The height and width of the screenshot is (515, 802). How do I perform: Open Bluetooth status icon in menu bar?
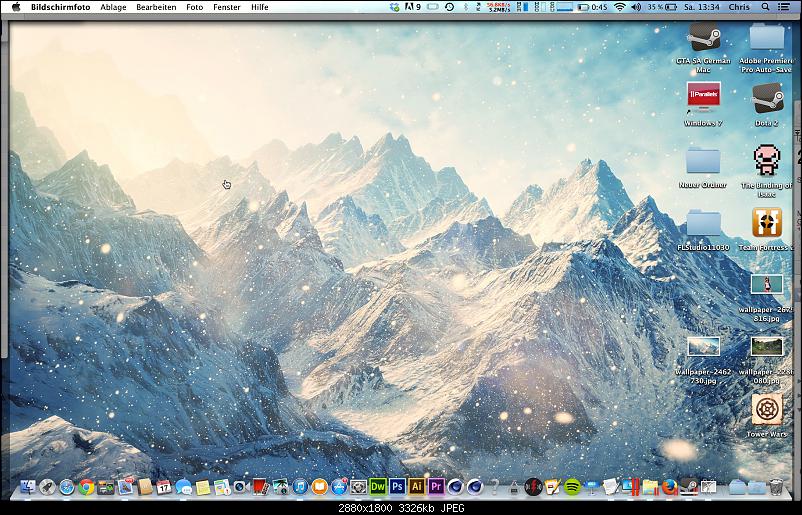click(x=465, y=7)
